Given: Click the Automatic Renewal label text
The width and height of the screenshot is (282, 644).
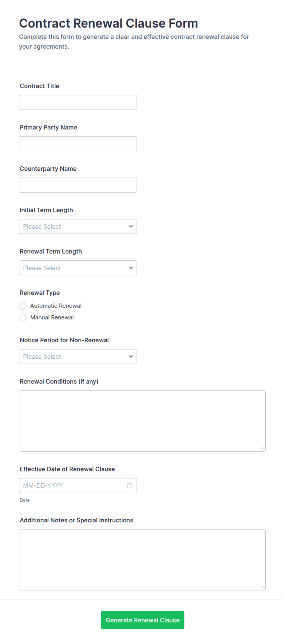Looking at the screenshot, I should [56, 306].
